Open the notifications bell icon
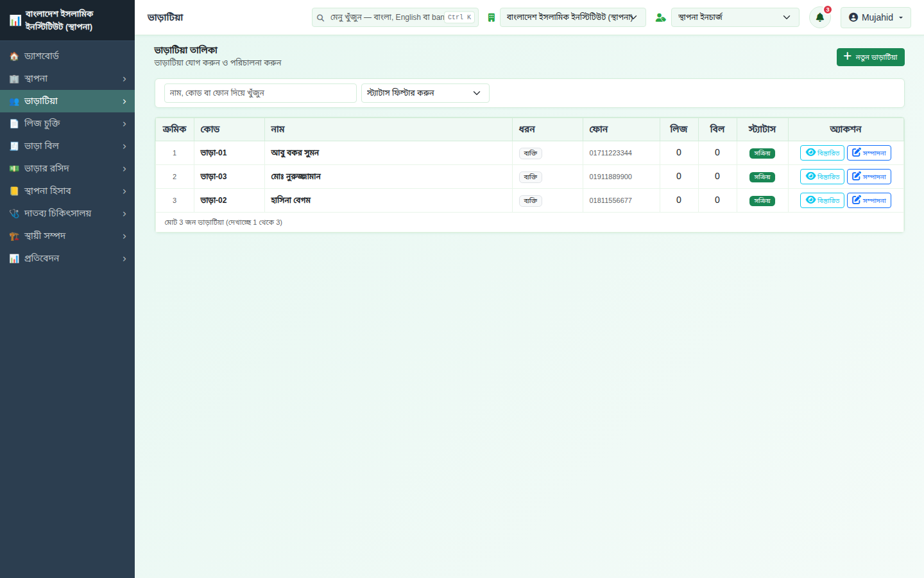924x578 pixels. click(819, 17)
